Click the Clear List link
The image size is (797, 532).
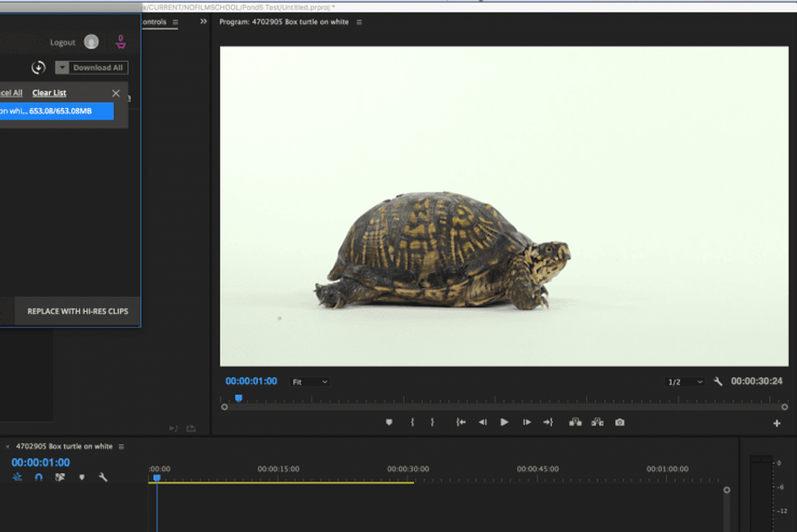(x=50, y=93)
